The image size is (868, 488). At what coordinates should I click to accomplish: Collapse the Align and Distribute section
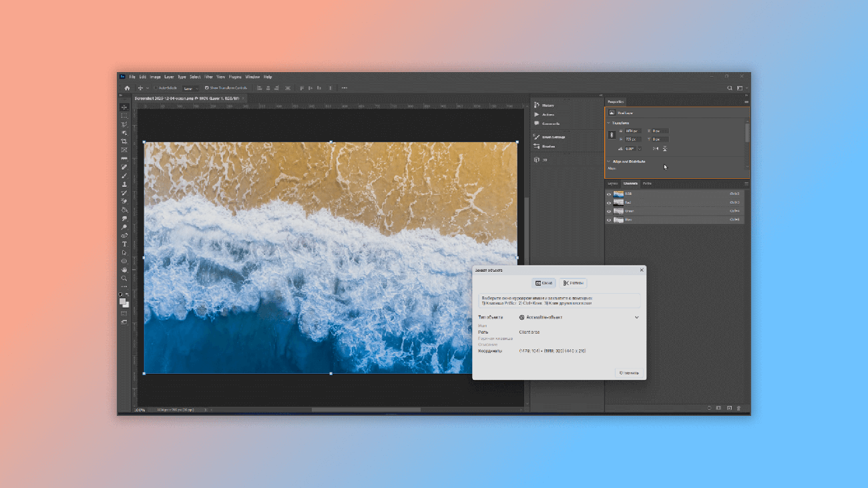608,162
